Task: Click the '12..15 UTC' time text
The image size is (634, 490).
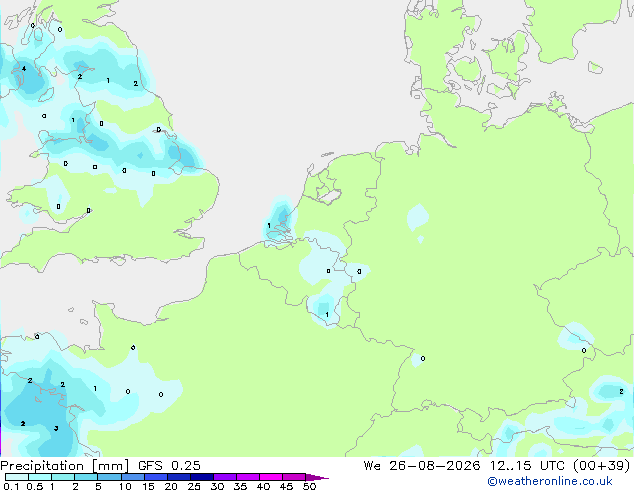Action: click(527, 465)
